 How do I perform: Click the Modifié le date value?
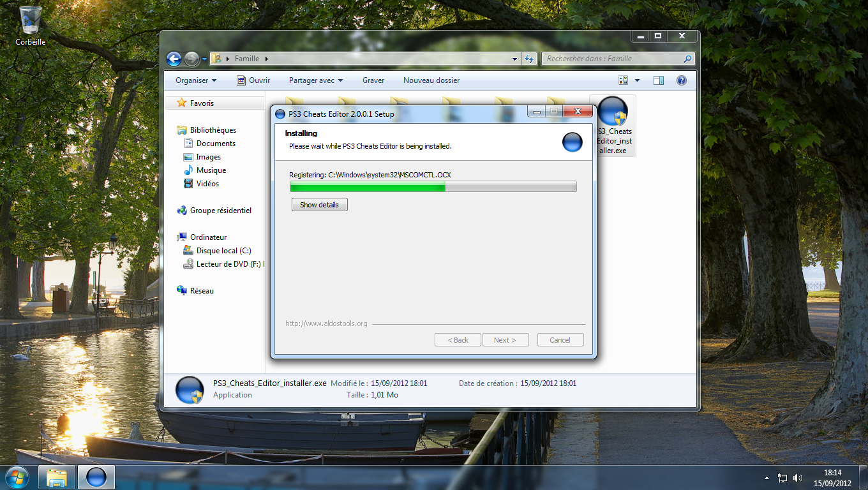click(399, 383)
